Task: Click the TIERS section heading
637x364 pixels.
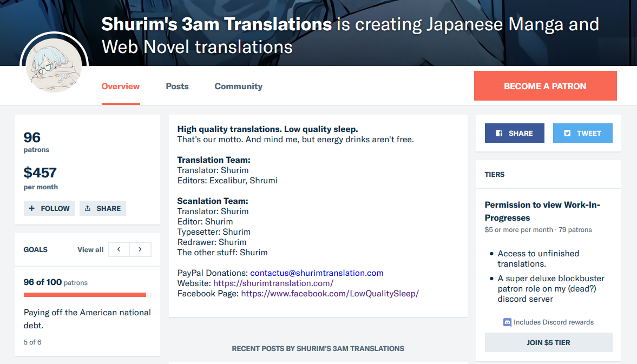Action: coord(495,175)
